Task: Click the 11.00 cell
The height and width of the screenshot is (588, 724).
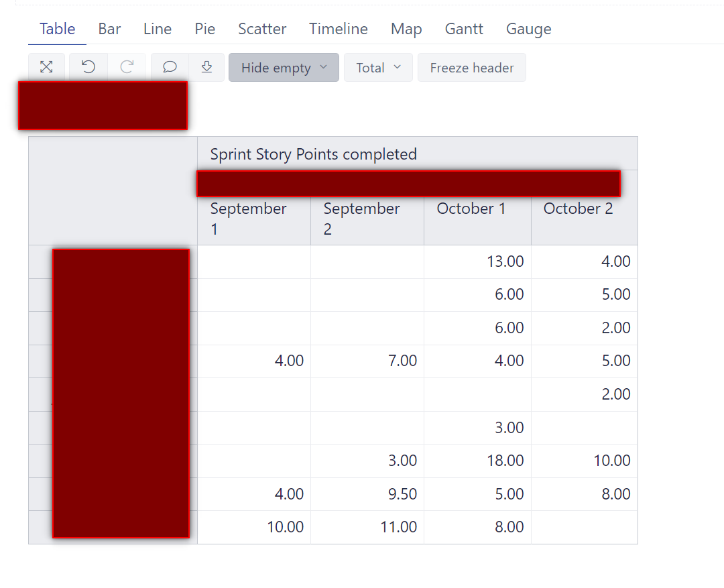Action: click(367, 527)
